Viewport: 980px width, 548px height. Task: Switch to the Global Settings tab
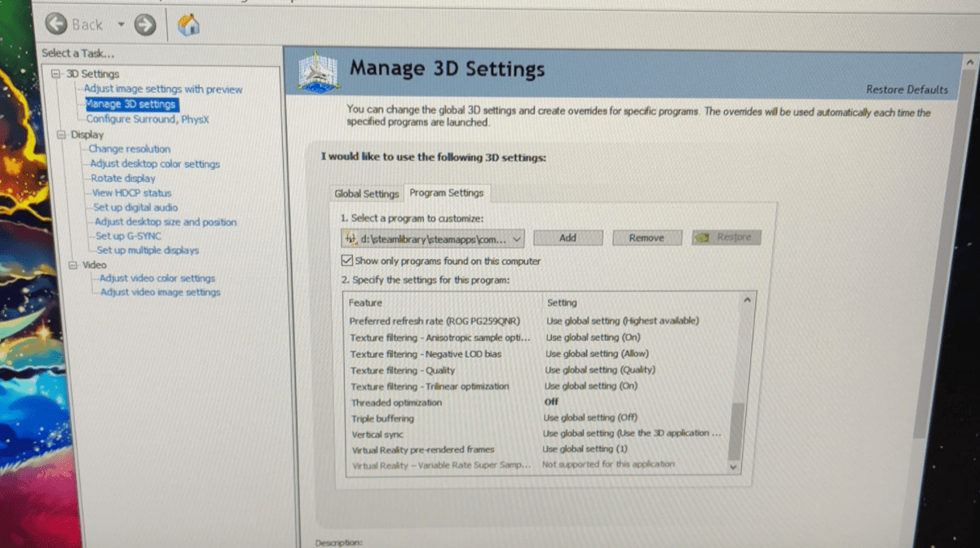[x=367, y=194]
